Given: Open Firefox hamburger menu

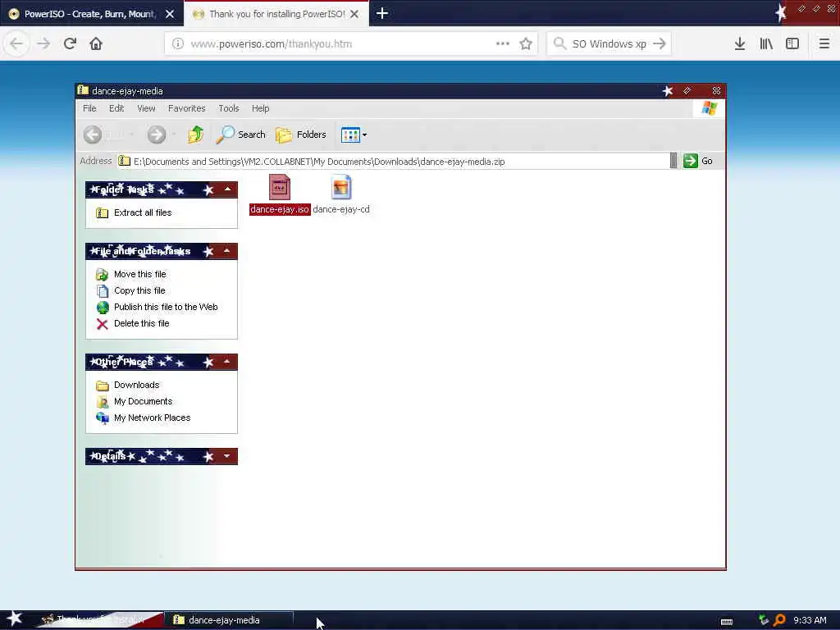Looking at the screenshot, I should pyautogui.click(x=824, y=43).
